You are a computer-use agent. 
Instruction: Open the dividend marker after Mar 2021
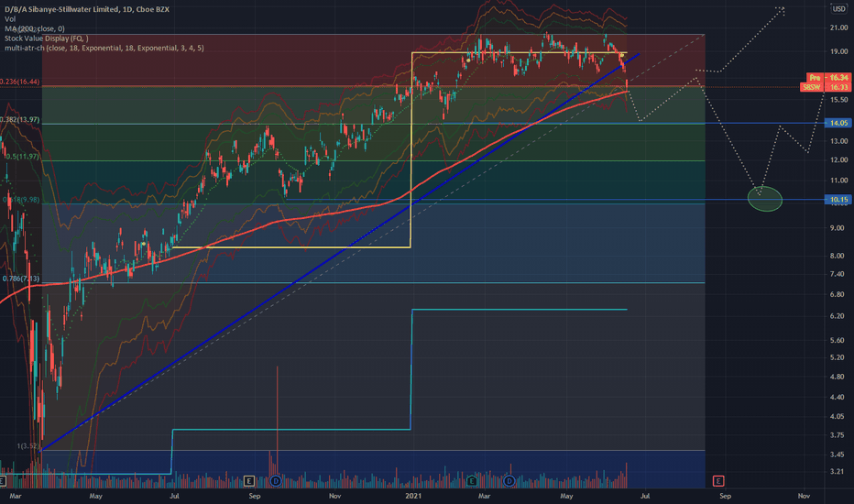point(509,480)
